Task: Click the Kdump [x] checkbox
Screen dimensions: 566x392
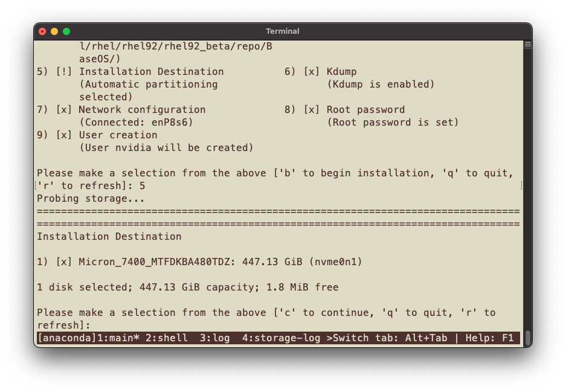Action: point(312,71)
